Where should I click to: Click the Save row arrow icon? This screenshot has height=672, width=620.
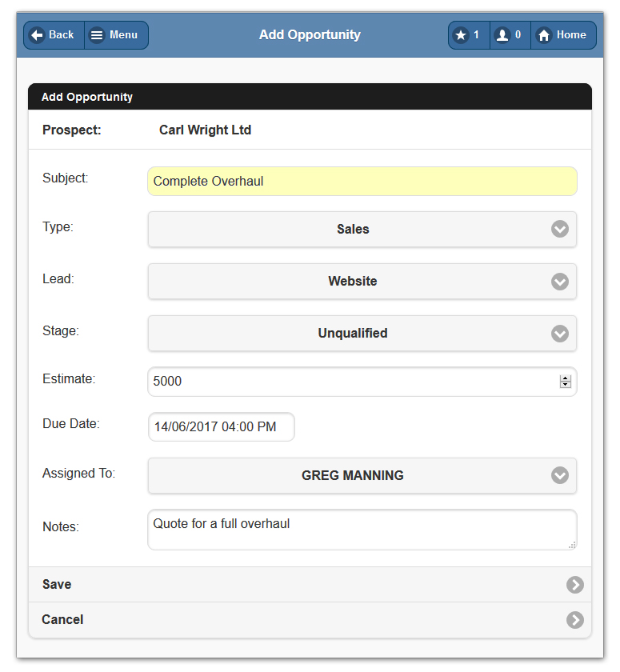coord(574,585)
